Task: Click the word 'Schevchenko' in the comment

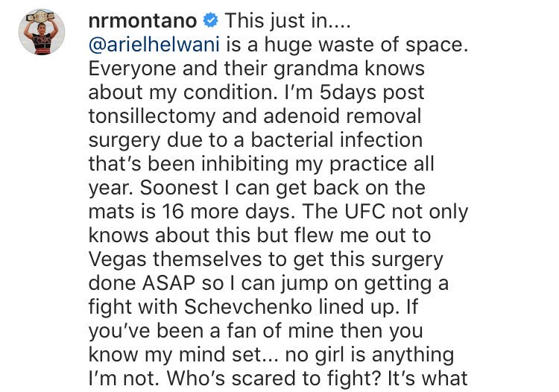Action: tap(248, 306)
